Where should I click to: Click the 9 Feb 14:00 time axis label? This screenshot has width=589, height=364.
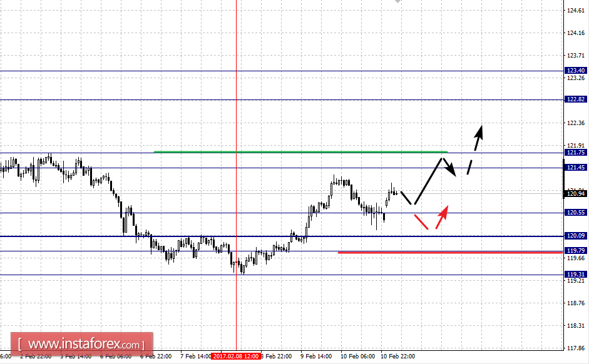pyautogui.click(x=316, y=356)
